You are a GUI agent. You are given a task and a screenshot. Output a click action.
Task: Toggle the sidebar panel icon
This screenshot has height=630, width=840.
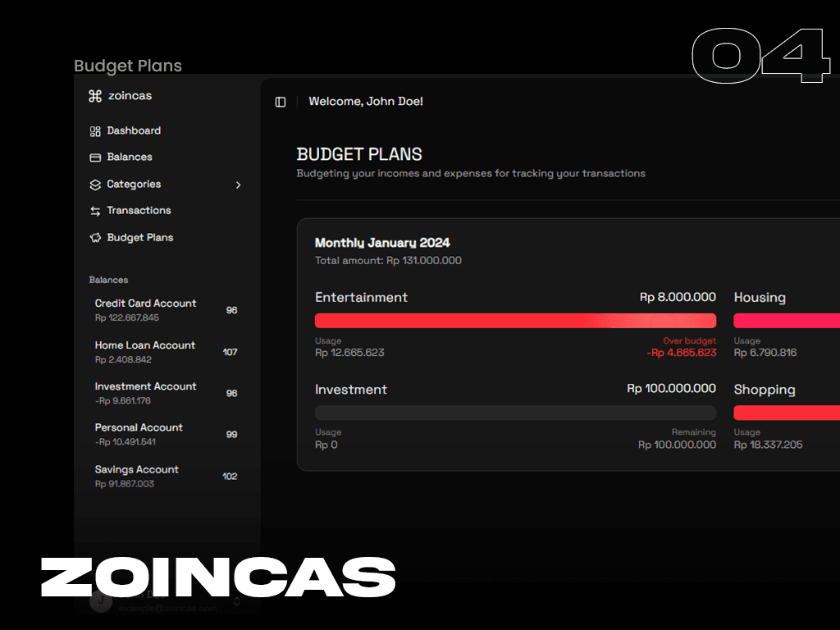[281, 102]
